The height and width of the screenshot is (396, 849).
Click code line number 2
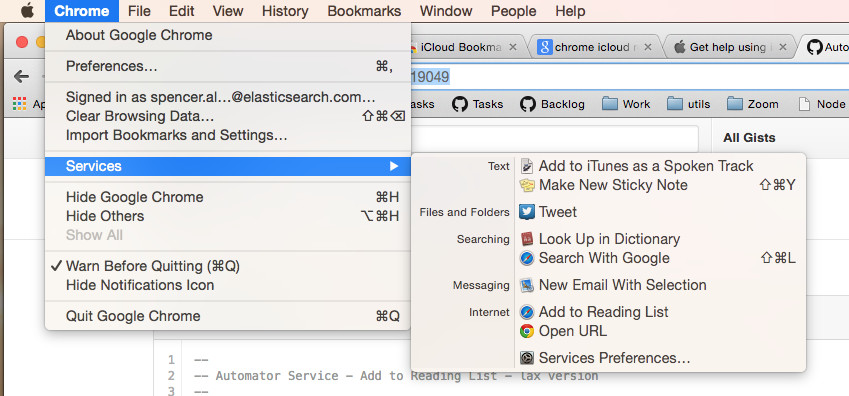tap(171, 376)
